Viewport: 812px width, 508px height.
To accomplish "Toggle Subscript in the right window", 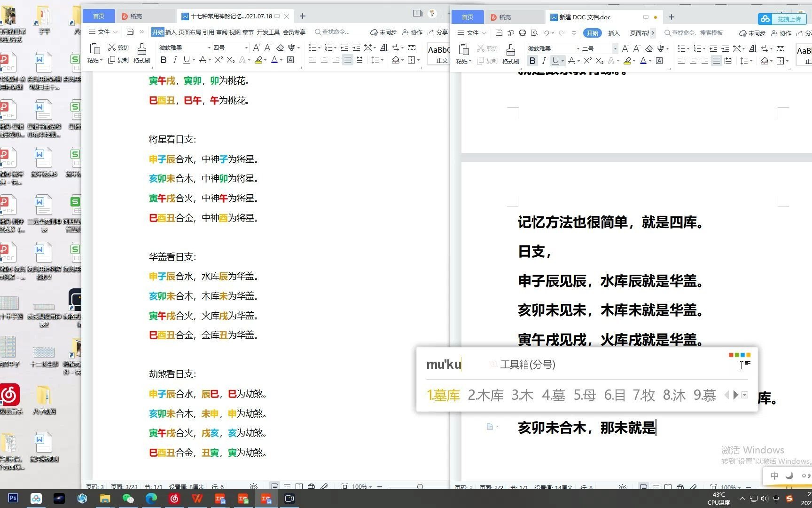I will click(x=599, y=61).
